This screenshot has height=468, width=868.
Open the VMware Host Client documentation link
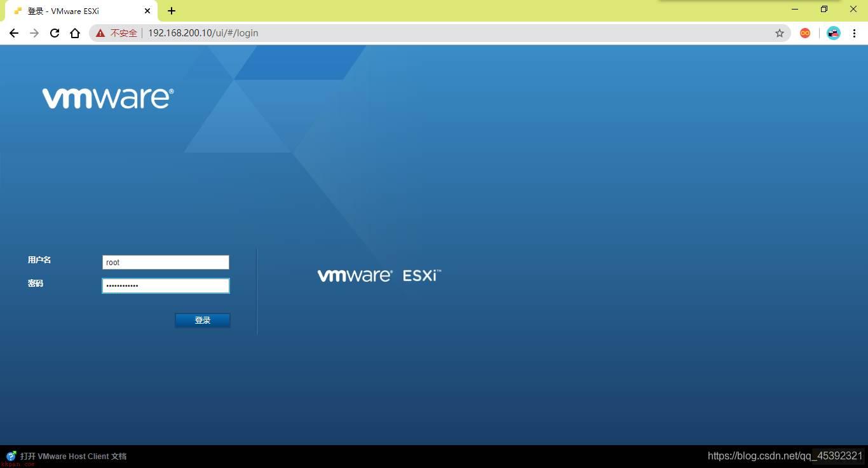coord(73,457)
